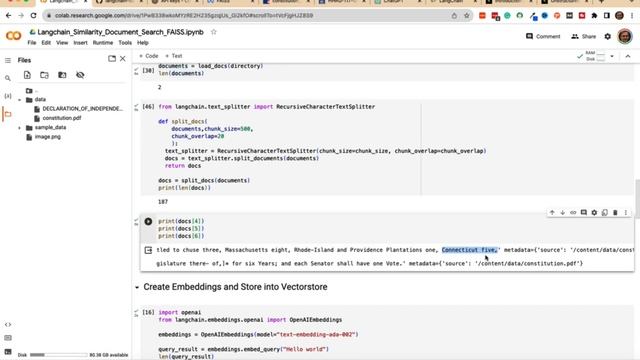Close the Files panel
Viewport: 640px width, 360px height.
click(x=123, y=59)
